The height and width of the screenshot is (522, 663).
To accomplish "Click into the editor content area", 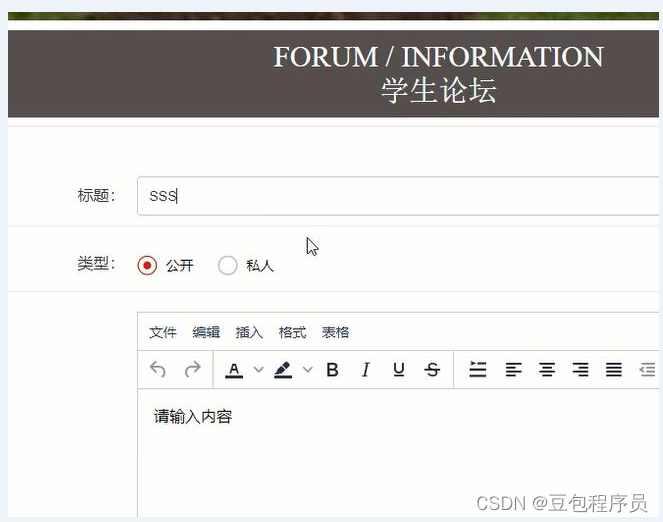I will (398, 452).
